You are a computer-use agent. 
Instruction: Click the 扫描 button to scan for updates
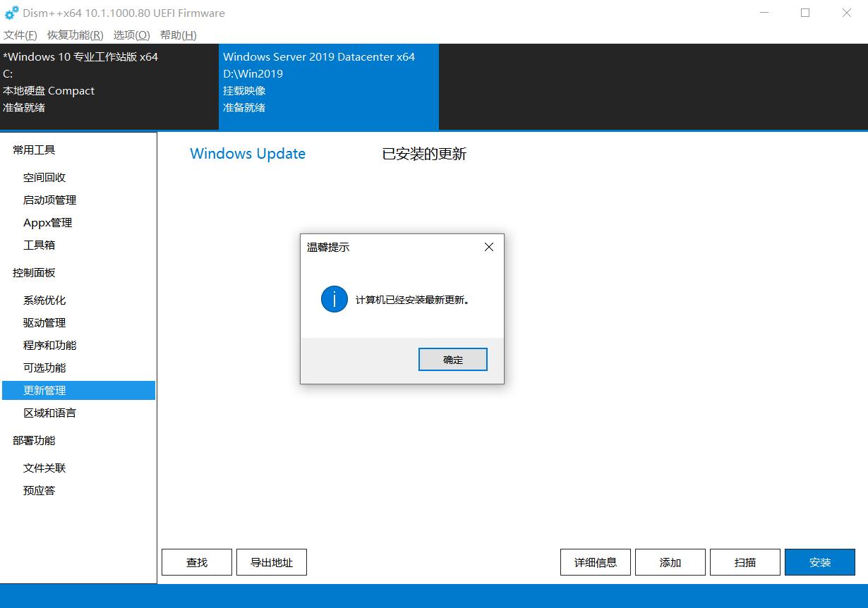[745, 562]
